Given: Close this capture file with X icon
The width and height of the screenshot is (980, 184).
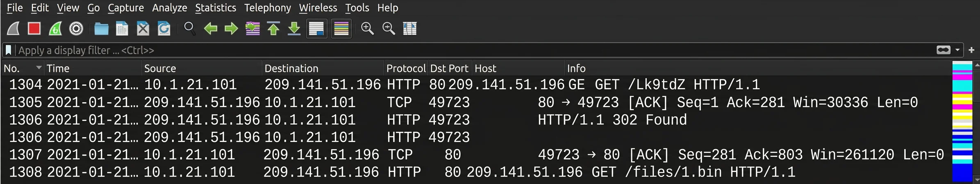Looking at the screenshot, I should click(x=143, y=29).
